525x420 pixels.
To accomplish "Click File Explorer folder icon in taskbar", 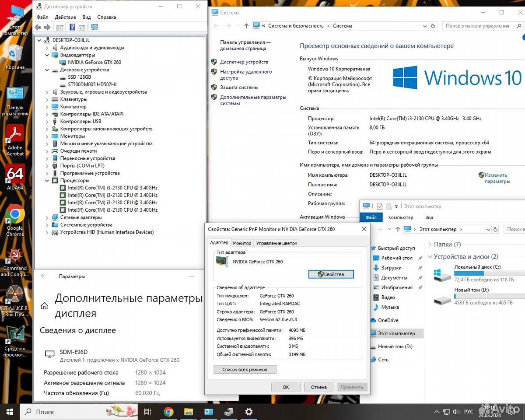I will click(x=189, y=412).
